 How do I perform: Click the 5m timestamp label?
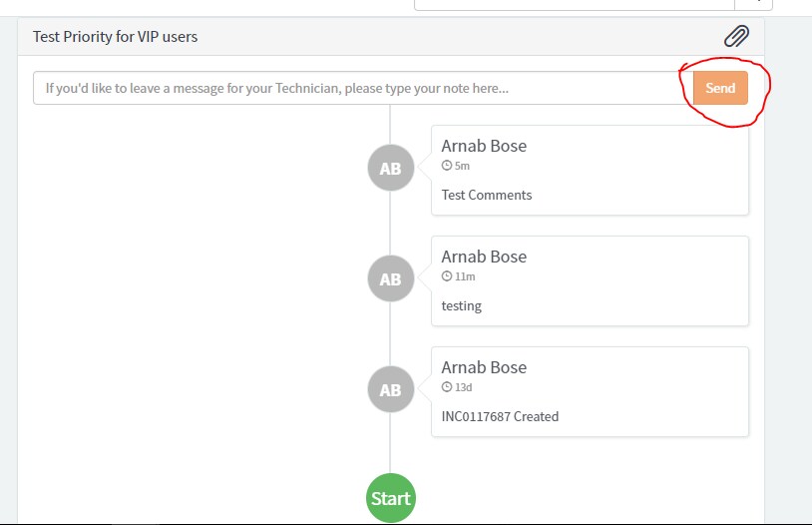click(x=462, y=166)
